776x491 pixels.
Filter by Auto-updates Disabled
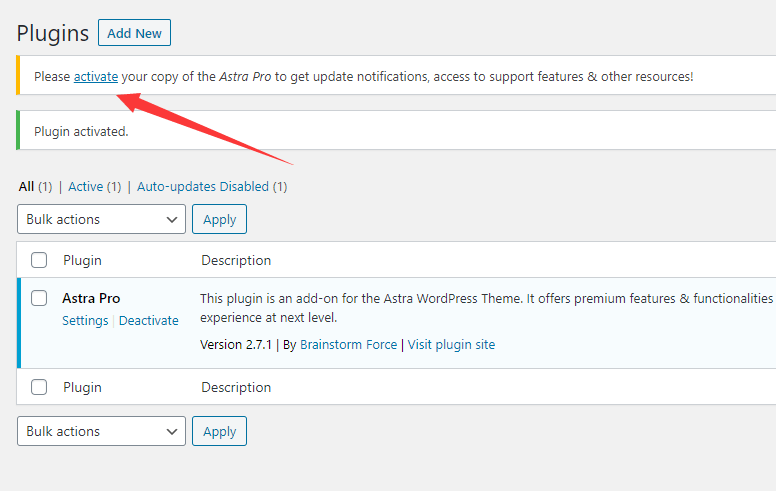(x=203, y=186)
